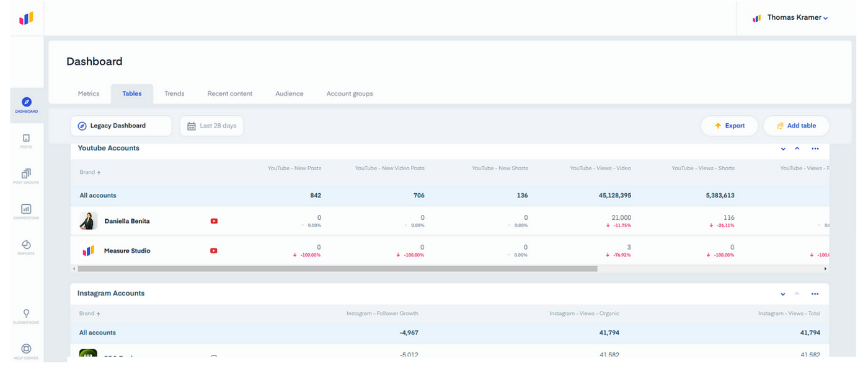Move Youtube Accounts table down with chevron

point(783,149)
